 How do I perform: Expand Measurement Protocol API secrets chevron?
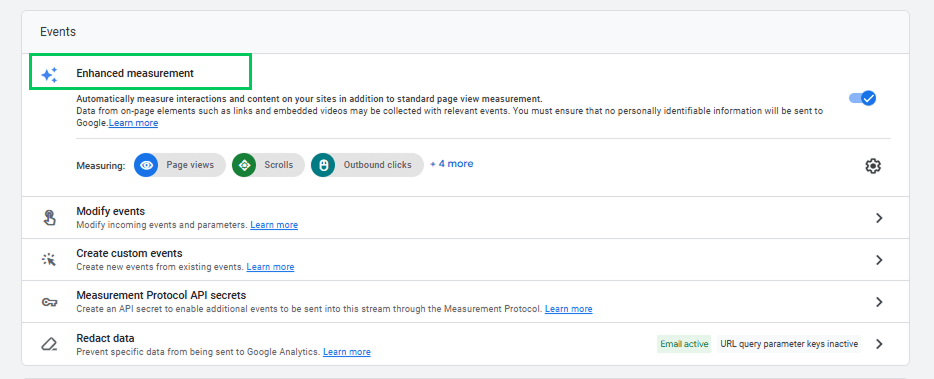pos(879,302)
